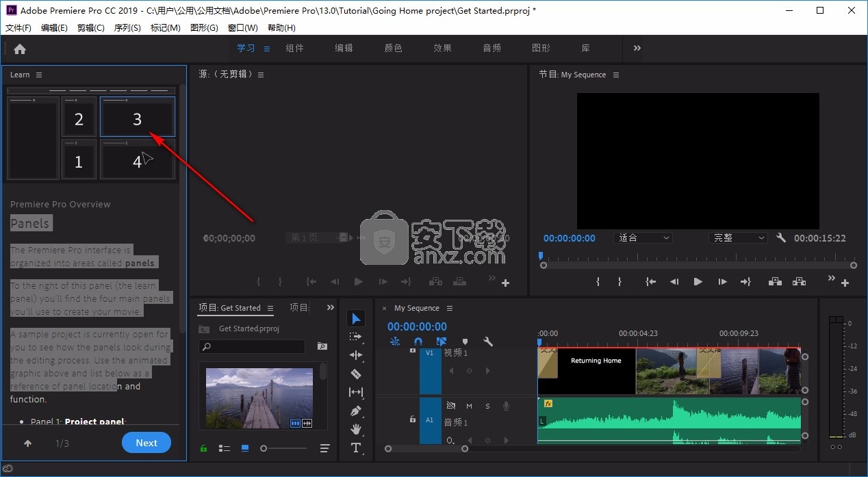This screenshot has height=477, width=868.
Task: Switch to 颜色 workspace tab
Action: (393, 48)
